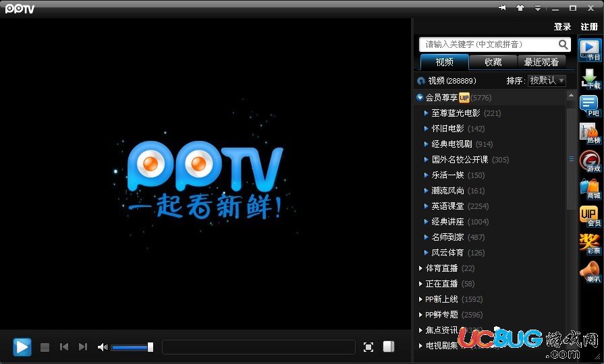Click the 注册 register link
The image size is (604, 364).
coord(589,26)
